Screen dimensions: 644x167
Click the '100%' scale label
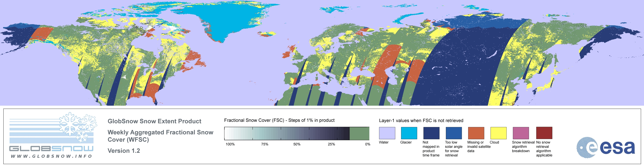pyautogui.click(x=230, y=144)
